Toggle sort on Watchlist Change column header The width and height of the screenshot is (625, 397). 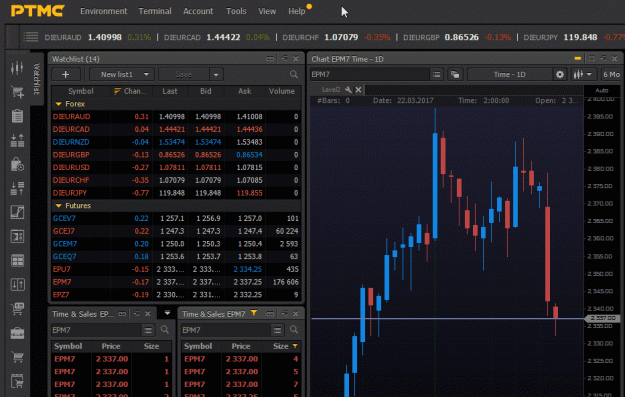point(131,91)
